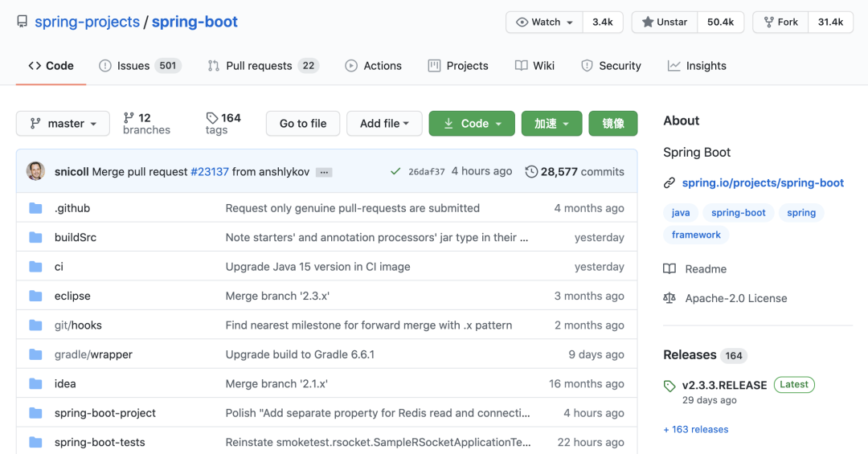Click the spring-boot-project folder icon
Screen dimensions: 868x454
pyautogui.click(x=35, y=413)
